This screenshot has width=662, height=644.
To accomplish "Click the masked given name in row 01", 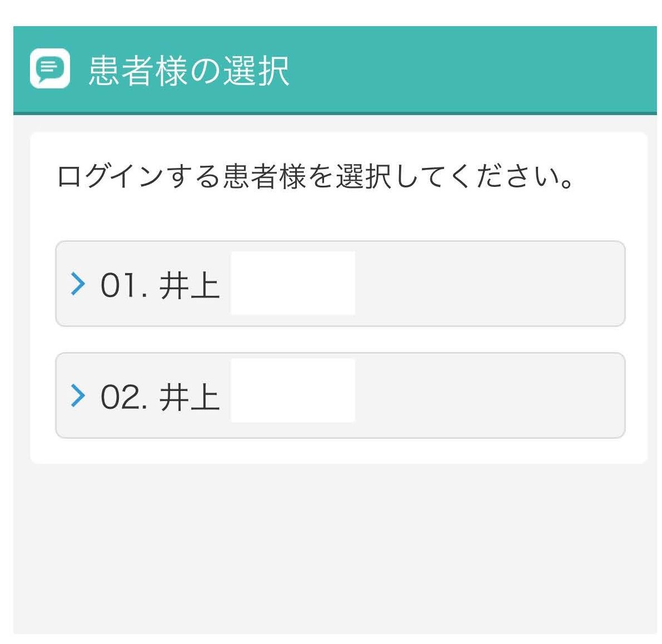I will [293, 284].
